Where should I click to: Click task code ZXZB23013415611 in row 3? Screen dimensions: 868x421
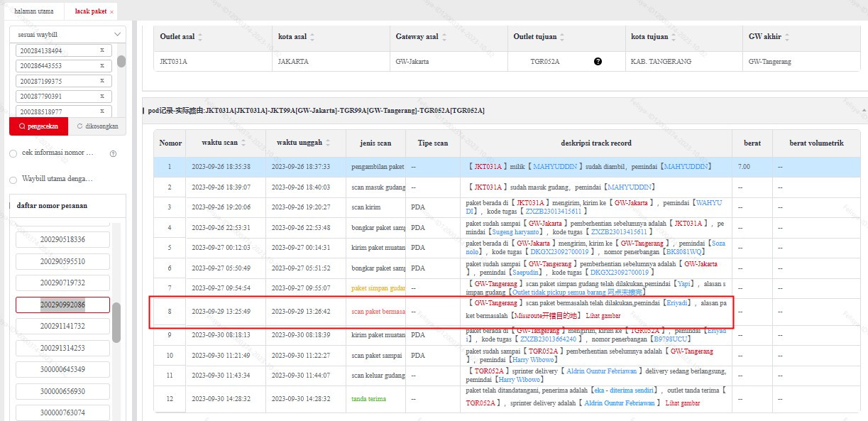(x=554, y=212)
